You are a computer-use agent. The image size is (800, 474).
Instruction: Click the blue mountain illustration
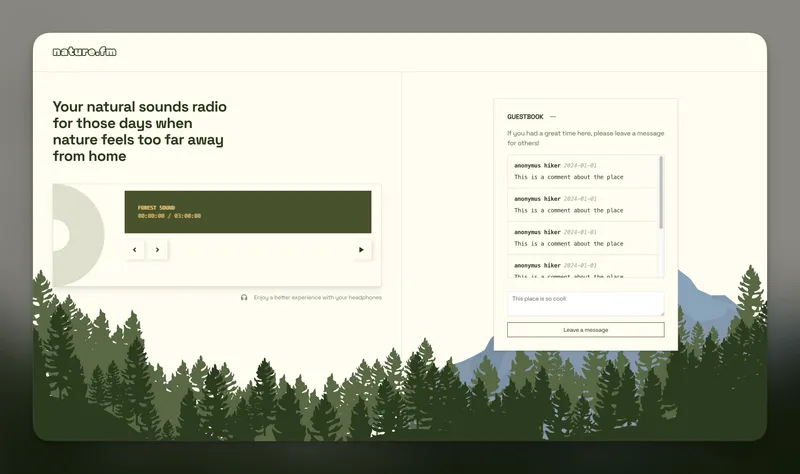click(x=712, y=304)
